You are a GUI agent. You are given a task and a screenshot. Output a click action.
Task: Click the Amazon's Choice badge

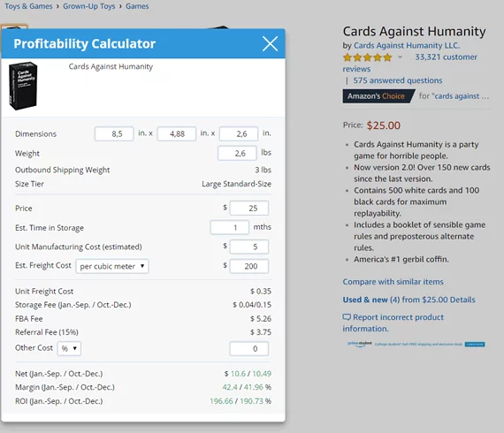[x=378, y=96]
